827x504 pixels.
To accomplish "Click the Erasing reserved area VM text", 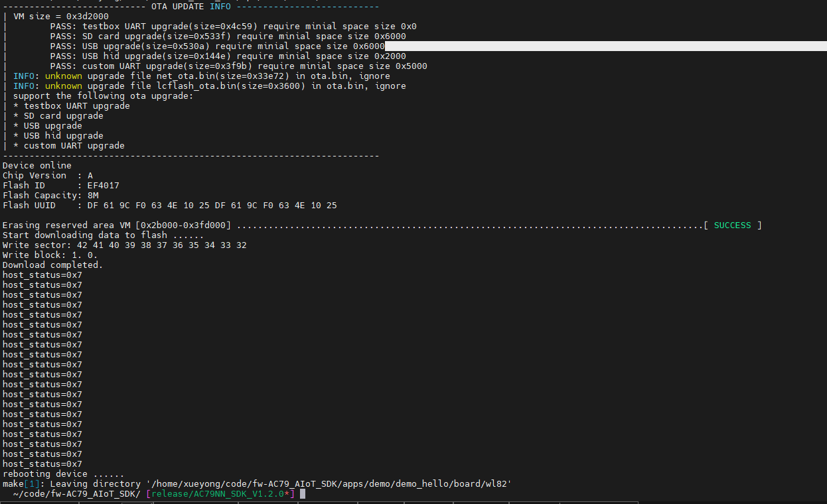I will [x=117, y=225].
